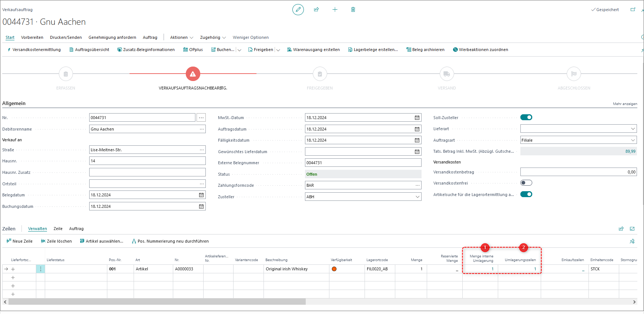Click share icon in Zeilen section
This screenshot has width=644, height=314.
pos(621,229)
